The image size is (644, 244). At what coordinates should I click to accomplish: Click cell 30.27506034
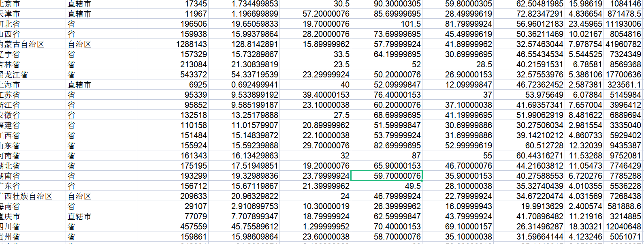click(529, 125)
